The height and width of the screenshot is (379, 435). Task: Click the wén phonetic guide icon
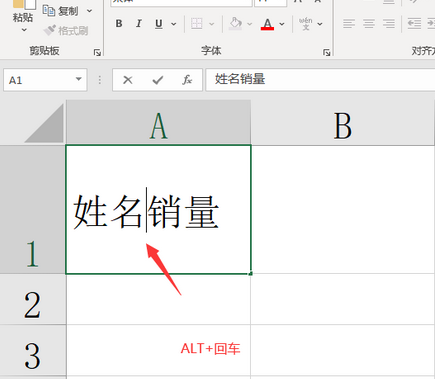click(306, 24)
